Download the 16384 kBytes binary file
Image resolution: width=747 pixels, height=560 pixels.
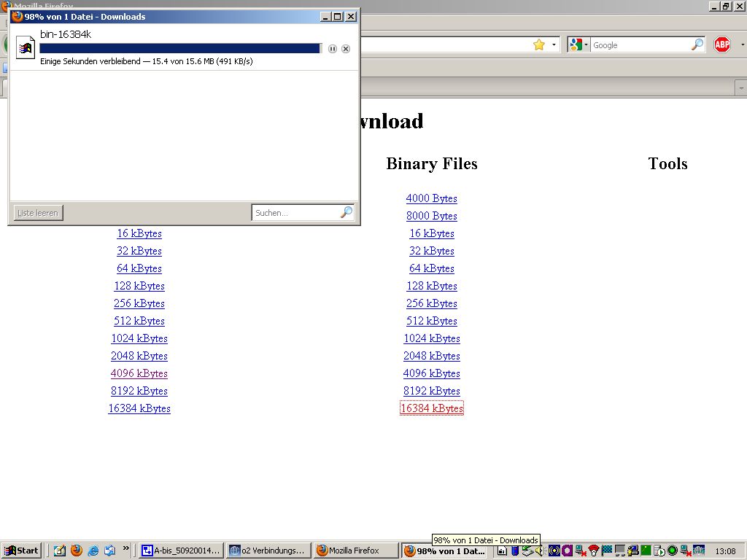point(432,408)
